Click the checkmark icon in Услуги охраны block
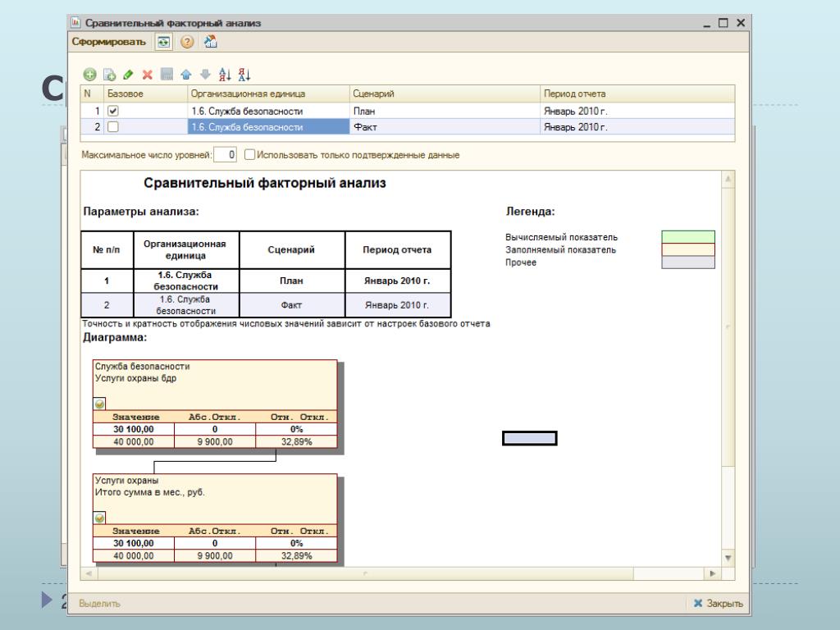 (99, 518)
